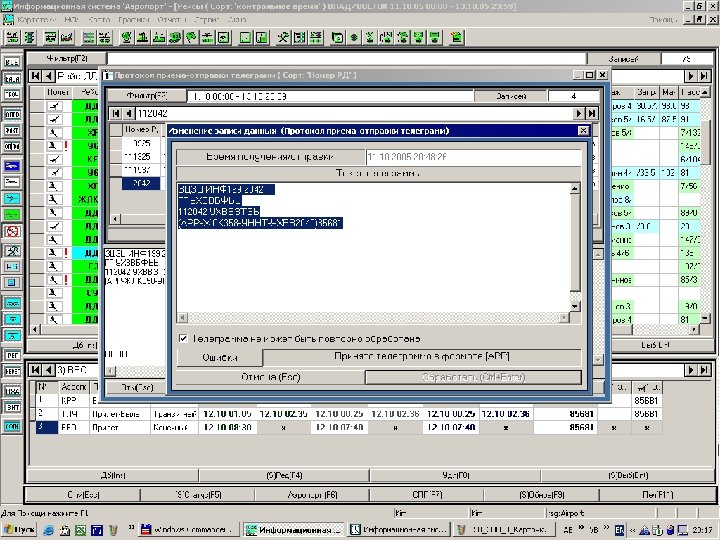This screenshot has width=720, height=540.
Task: Open the Помощь menu
Action: 663,20
